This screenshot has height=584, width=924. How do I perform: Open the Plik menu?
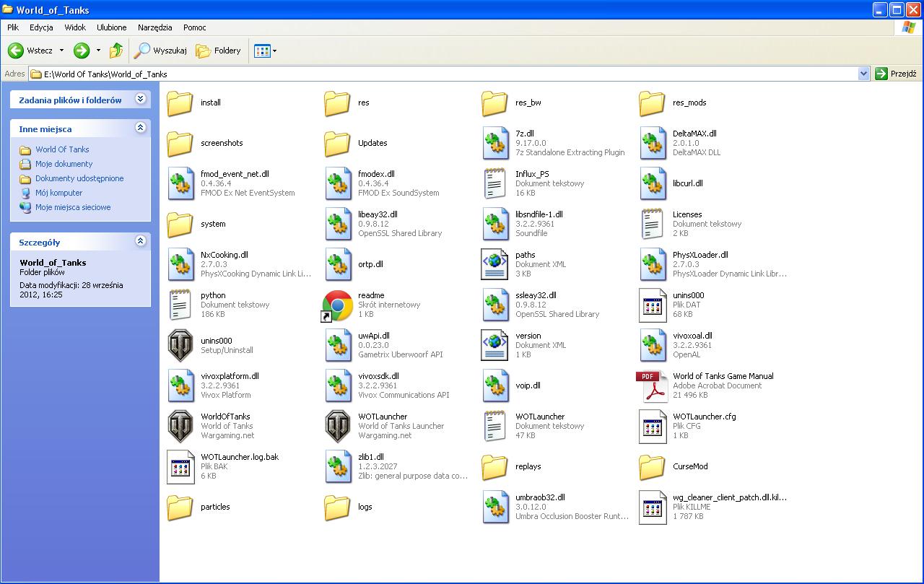point(13,27)
